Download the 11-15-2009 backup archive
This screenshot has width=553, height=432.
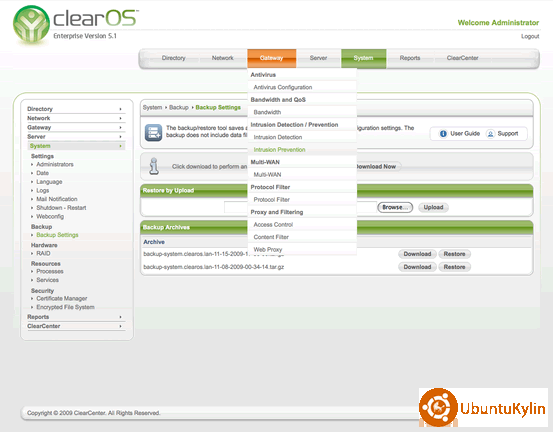(417, 254)
